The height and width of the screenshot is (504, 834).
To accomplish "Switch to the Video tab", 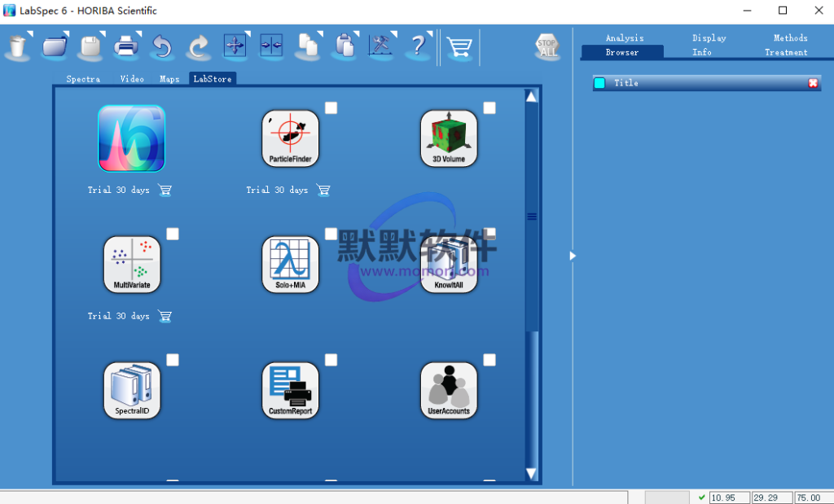I will [132, 79].
